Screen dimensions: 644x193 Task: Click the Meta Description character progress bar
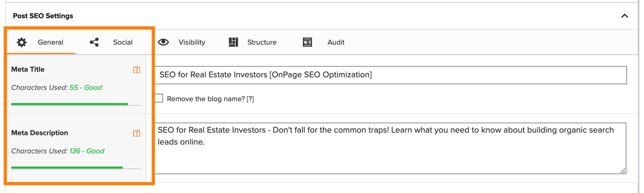76,168
